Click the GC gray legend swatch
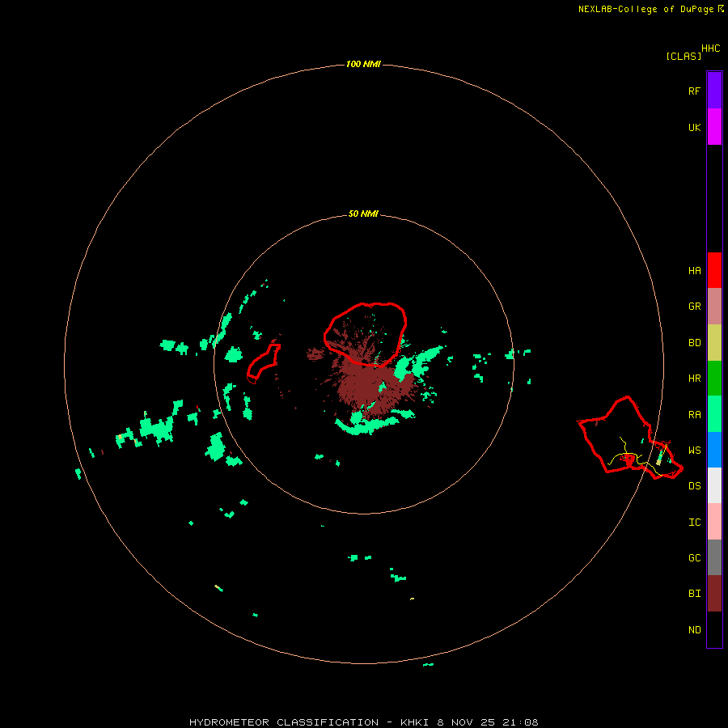The width and height of the screenshot is (728, 728). [x=714, y=557]
